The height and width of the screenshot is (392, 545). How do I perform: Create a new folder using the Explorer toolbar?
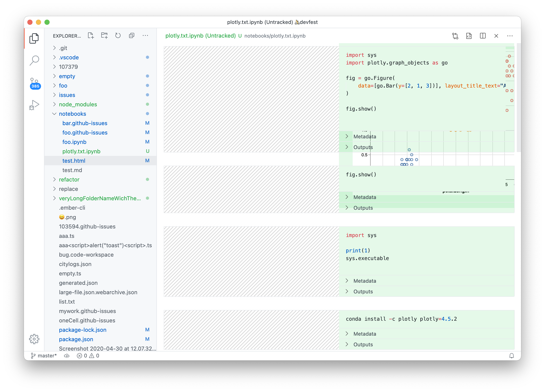[x=104, y=35]
